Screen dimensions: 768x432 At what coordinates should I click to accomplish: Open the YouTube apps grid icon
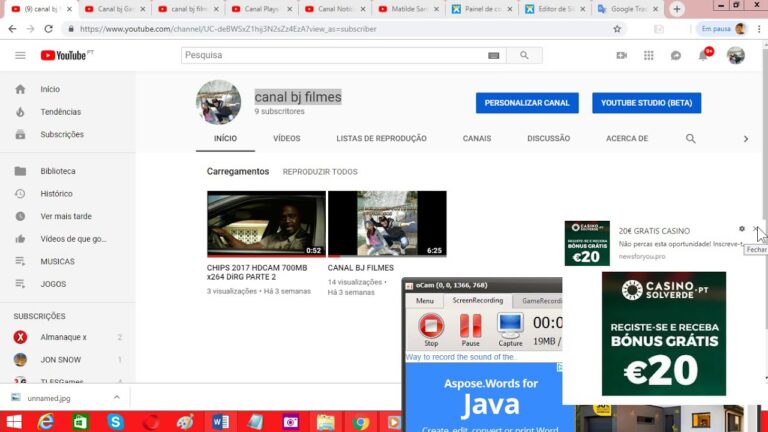point(648,55)
